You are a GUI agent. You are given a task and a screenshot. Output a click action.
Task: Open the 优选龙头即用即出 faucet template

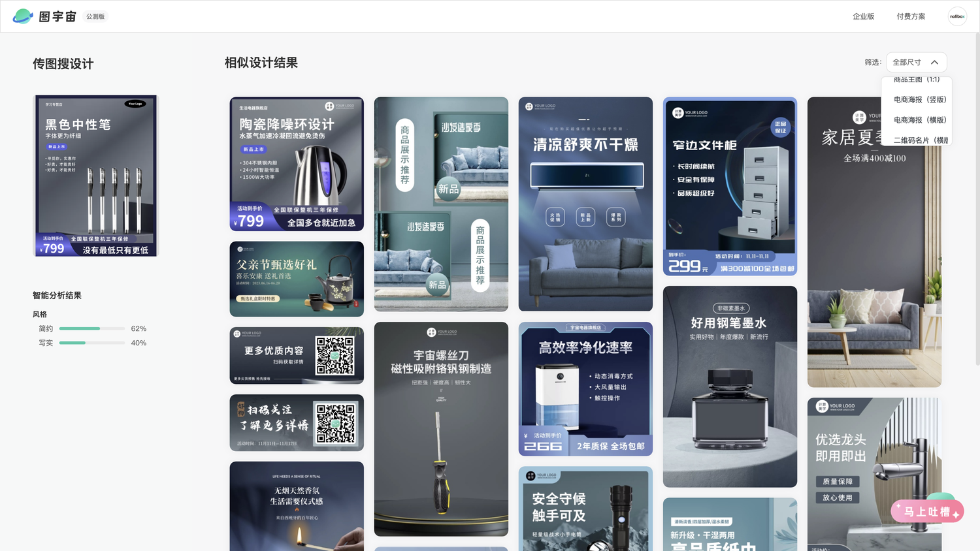874,474
